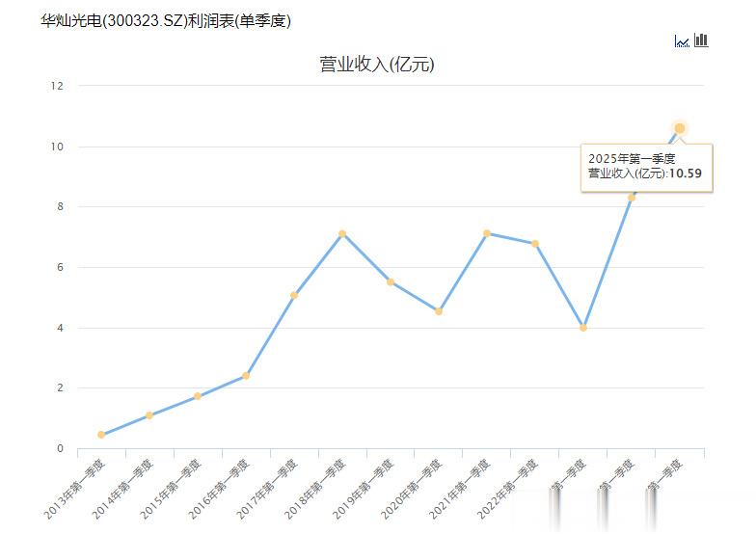Click the 2022年第一季度 axis label
Image resolution: width=756 pixels, height=534 pixels.
coord(509,490)
